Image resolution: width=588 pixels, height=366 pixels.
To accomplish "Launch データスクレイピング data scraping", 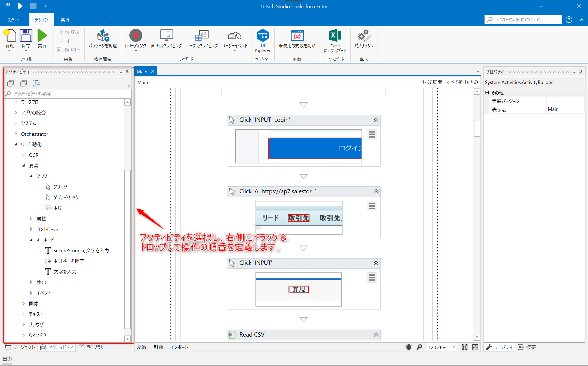I will pos(202,38).
